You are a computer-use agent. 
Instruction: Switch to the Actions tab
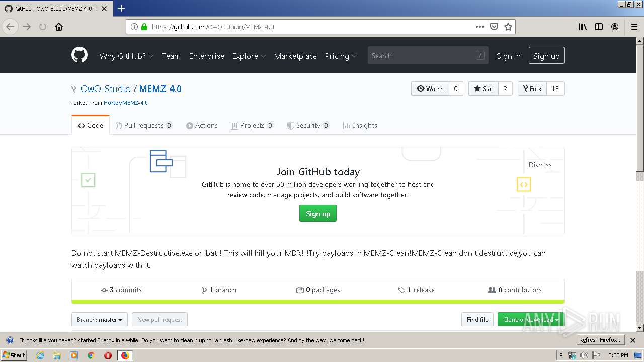202,125
